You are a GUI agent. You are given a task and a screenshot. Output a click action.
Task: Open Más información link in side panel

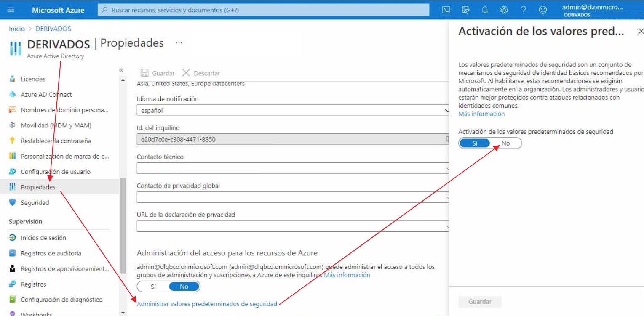(x=481, y=114)
